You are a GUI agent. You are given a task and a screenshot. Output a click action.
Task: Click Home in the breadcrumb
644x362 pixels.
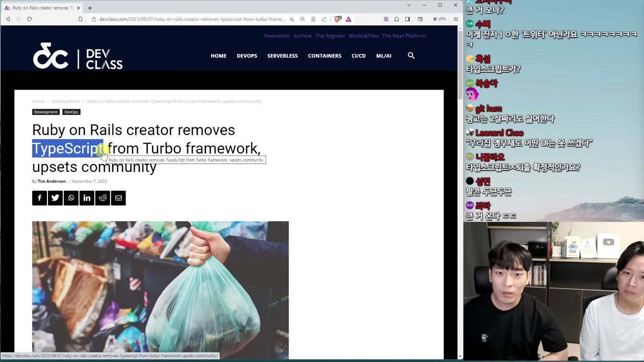38,101
